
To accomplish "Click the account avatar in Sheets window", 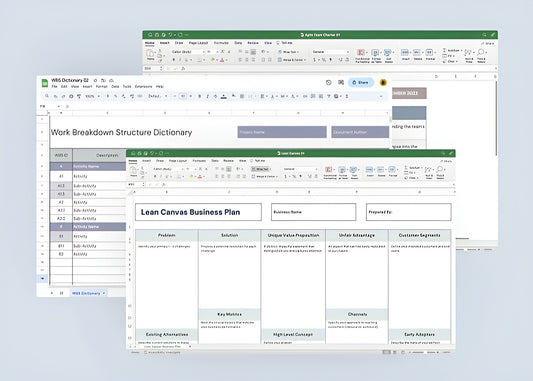I will pyautogui.click(x=383, y=83).
